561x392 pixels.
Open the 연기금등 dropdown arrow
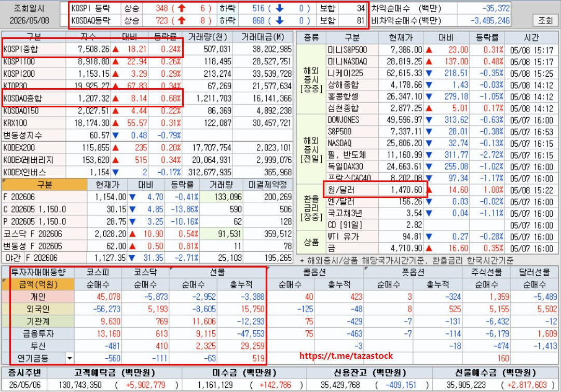point(70,358)
